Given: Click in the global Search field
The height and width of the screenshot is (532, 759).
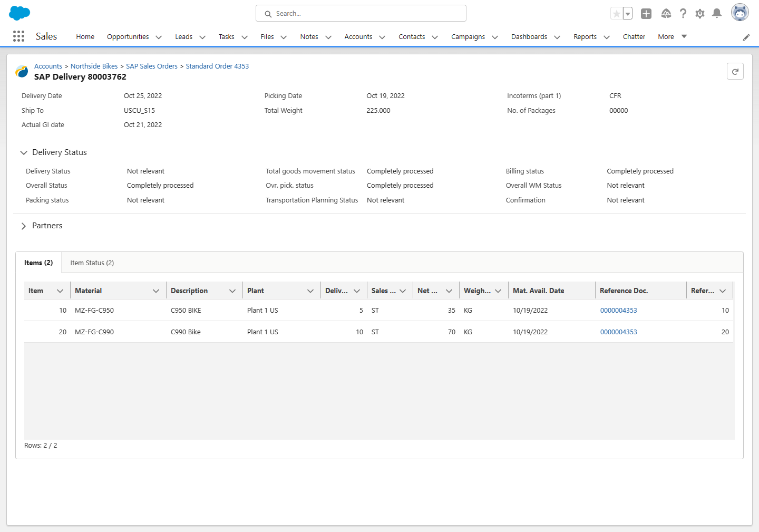Looking at the screenshot, I should [361, 13].
